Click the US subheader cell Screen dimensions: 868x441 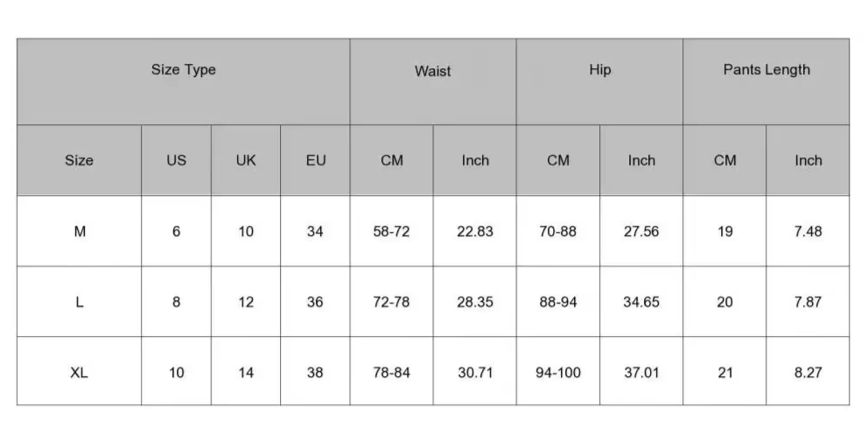(176, 160)
